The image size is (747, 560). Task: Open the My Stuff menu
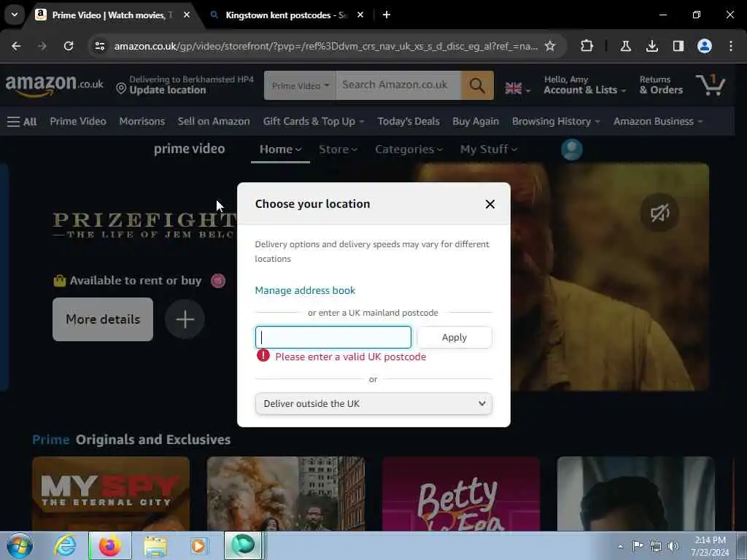click(488, 149)
